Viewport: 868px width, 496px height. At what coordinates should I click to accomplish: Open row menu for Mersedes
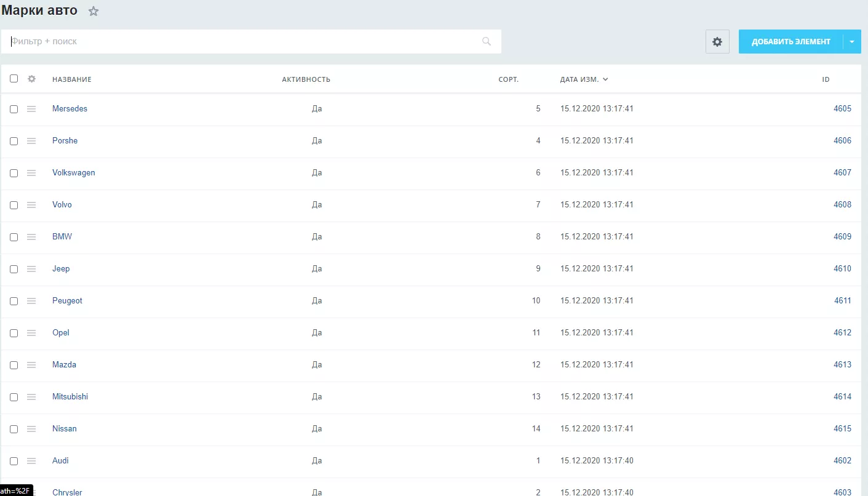click(x=31, y=109)
